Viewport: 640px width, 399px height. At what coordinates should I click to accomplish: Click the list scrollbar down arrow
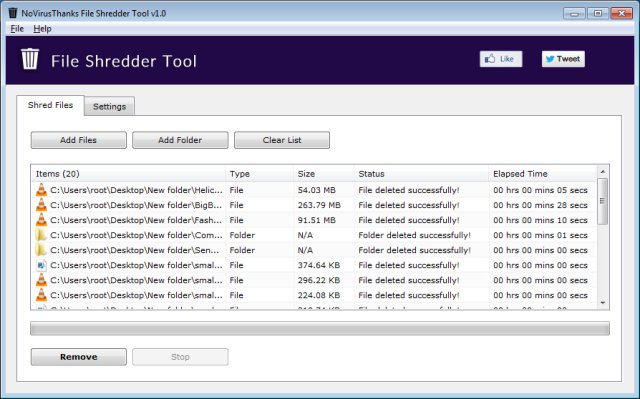pyautogui.click(x=603, y=303)
